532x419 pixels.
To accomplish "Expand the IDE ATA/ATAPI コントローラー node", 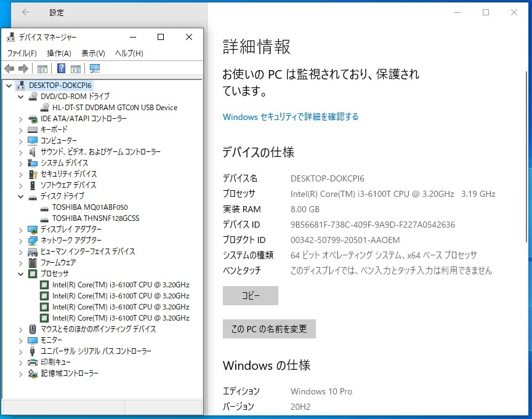I will (21, 119).
